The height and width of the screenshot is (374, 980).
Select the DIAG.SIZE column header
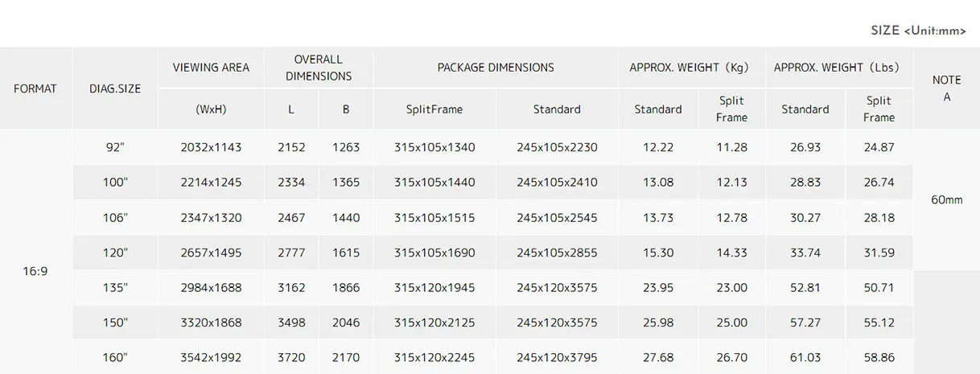point(115,88)
